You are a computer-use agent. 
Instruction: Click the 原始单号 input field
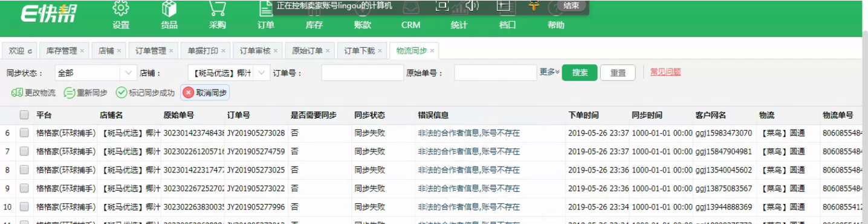click(496, 73)
